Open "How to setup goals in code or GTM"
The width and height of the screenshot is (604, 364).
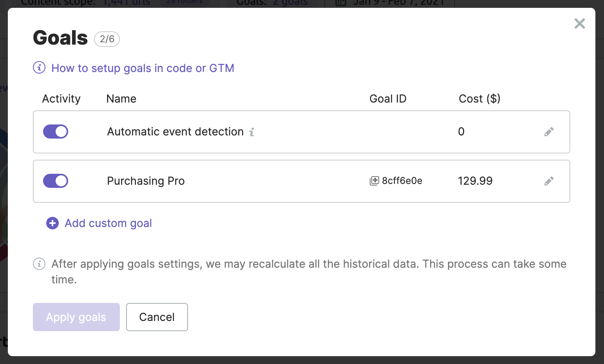tap(143, 68)
